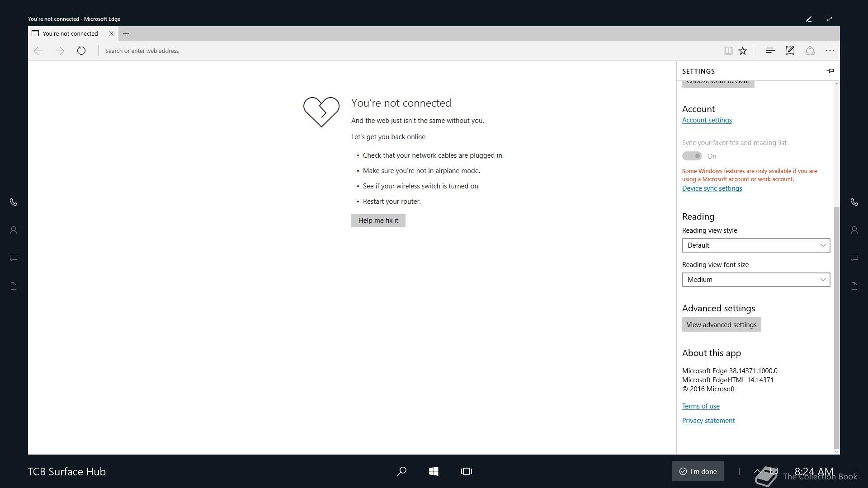Go back with the Edge back arrow
868x488 pixels.
[x=38, y=51]
